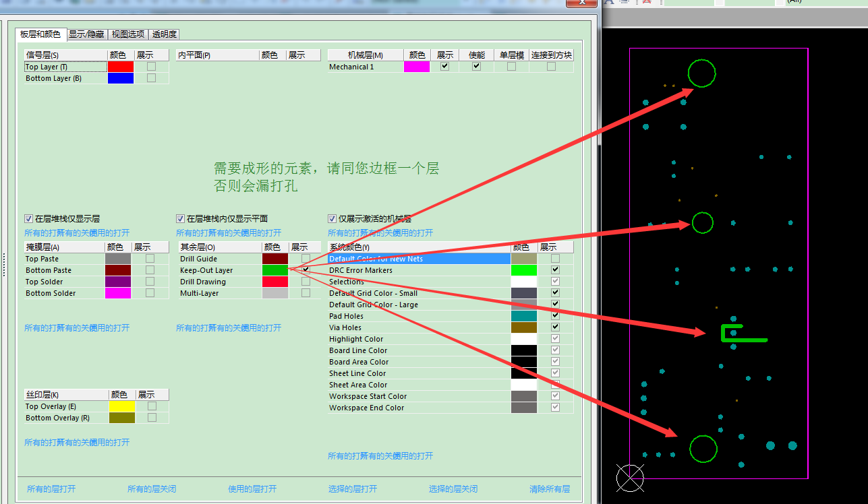The width and height of the screenshot is (868, 504).
Task: Click the 信号层(S) column header
Action: pyautogui.click(x=65, y=55)
